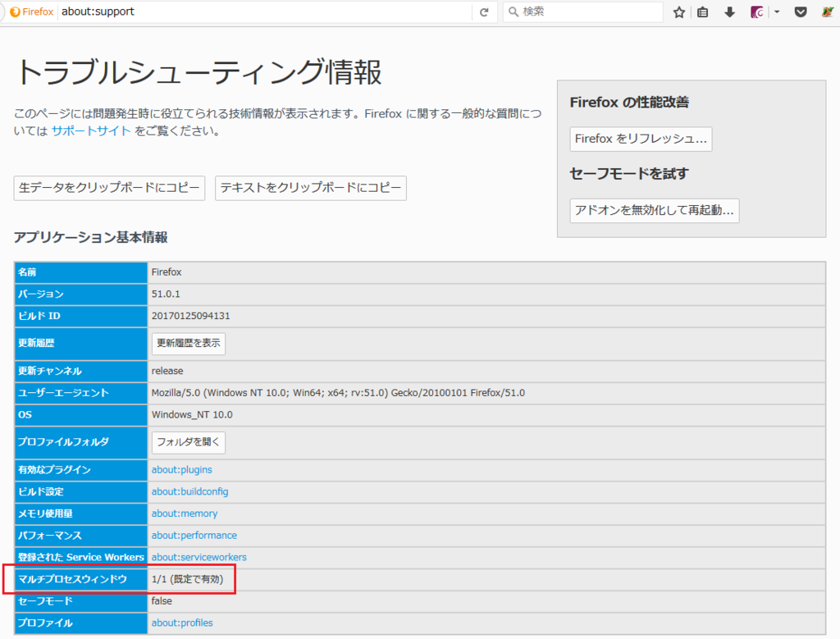
Task: Show update history via 更新履歴を表示
Action: [189, 344]
